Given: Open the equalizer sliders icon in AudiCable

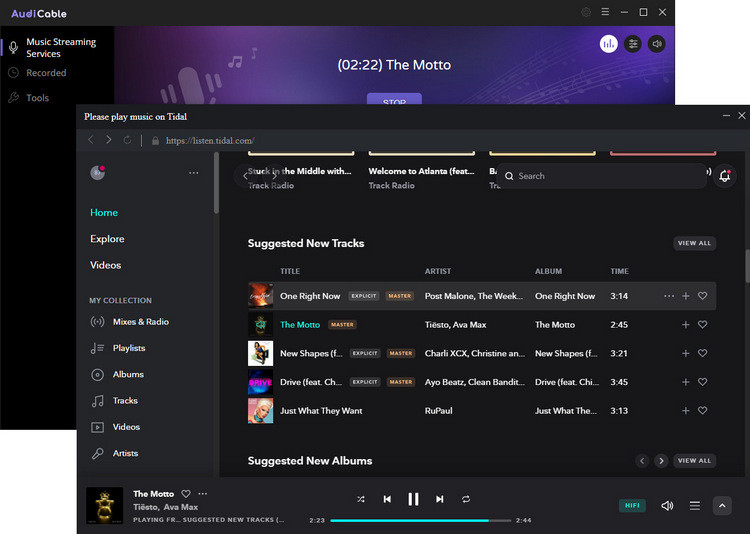Looking at the screenshot, I should [632, 44].
